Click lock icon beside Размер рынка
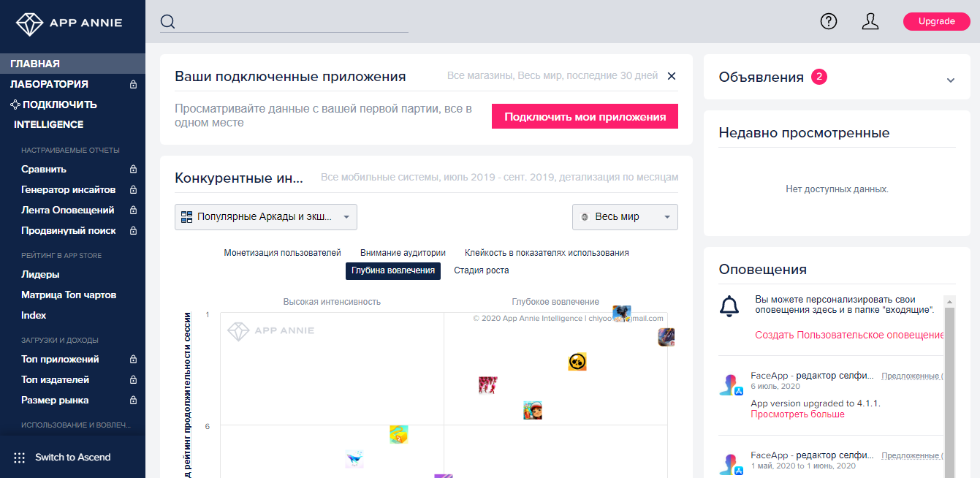Viewport: 980px width, 478px height. point(133,400)
